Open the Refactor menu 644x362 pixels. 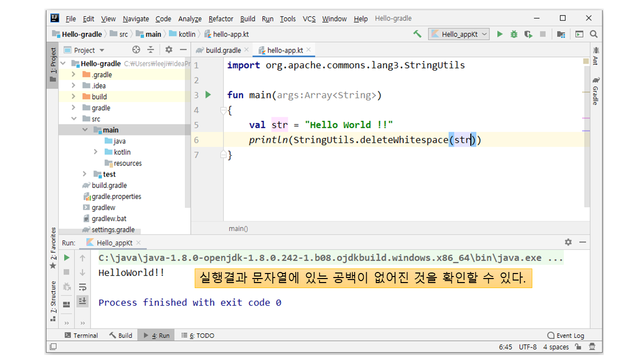[x=220, y=19]
